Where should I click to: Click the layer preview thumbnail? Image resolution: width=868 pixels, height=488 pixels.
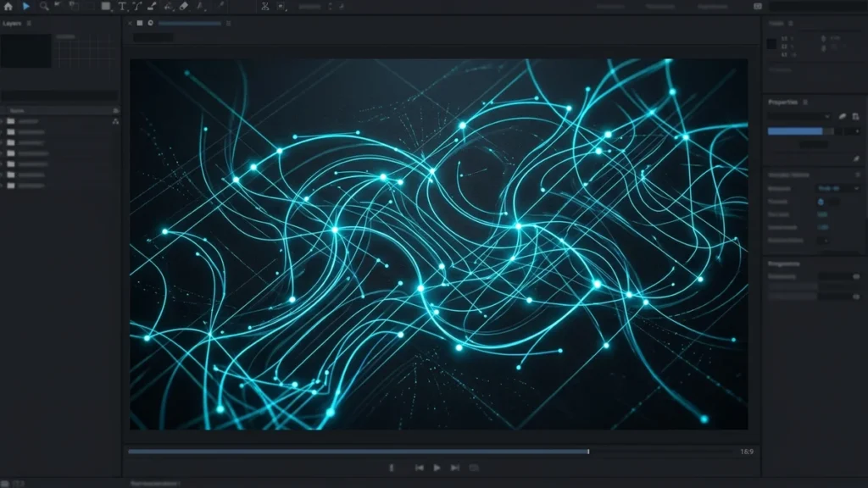pyautogui.click(x=26, y=51)
